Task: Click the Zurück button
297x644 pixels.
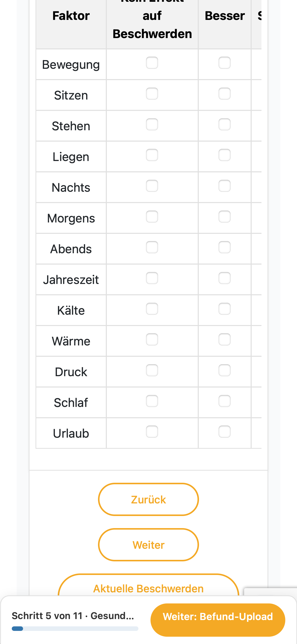Action: click(x=148, y=499)
